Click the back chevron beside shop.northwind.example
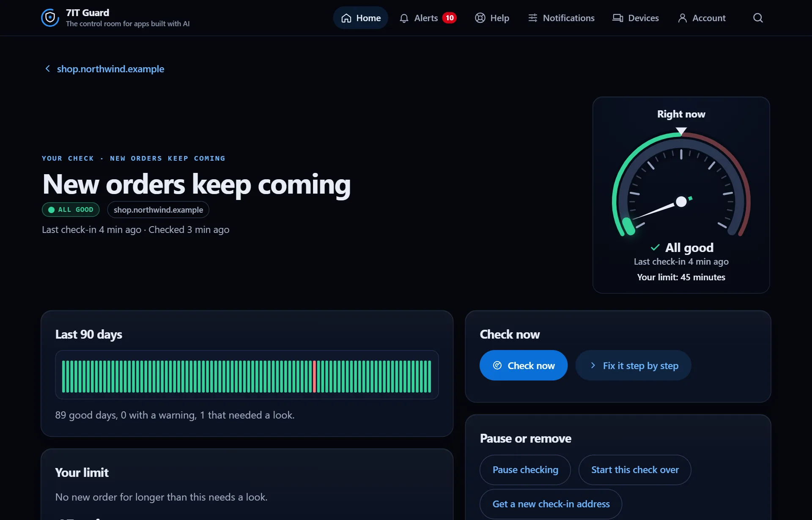Image resolution: width=812 pixels, height=520 pixels. click(47, 68)
